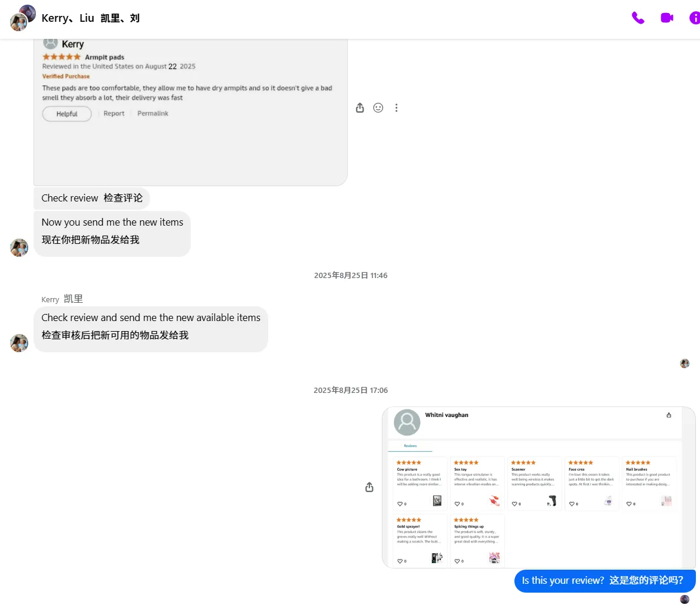This screenshot has width=700, height=605.
Task: Click the sender avatar next to 'Check review and send me the new available items'
Action: tap(19, 343)
